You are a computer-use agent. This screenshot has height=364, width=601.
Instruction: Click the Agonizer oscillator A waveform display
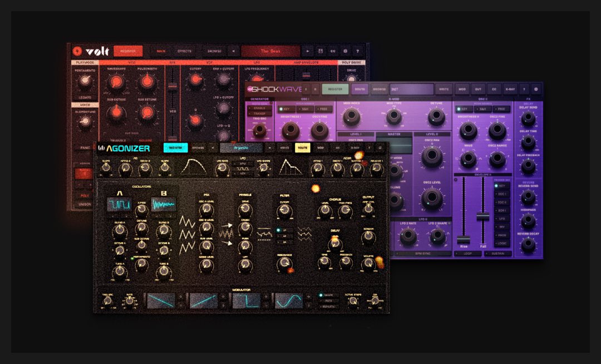pyautogui.click(x=119, y=205)
